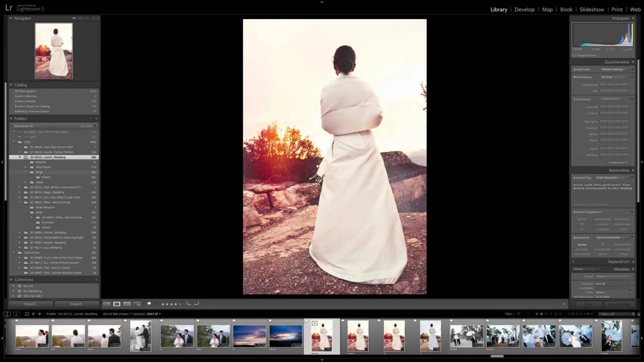The width and height of the screenshot is (644, 362).
Task: Click the Reset All button in Quick Develop
Action: tap(617, 163)
